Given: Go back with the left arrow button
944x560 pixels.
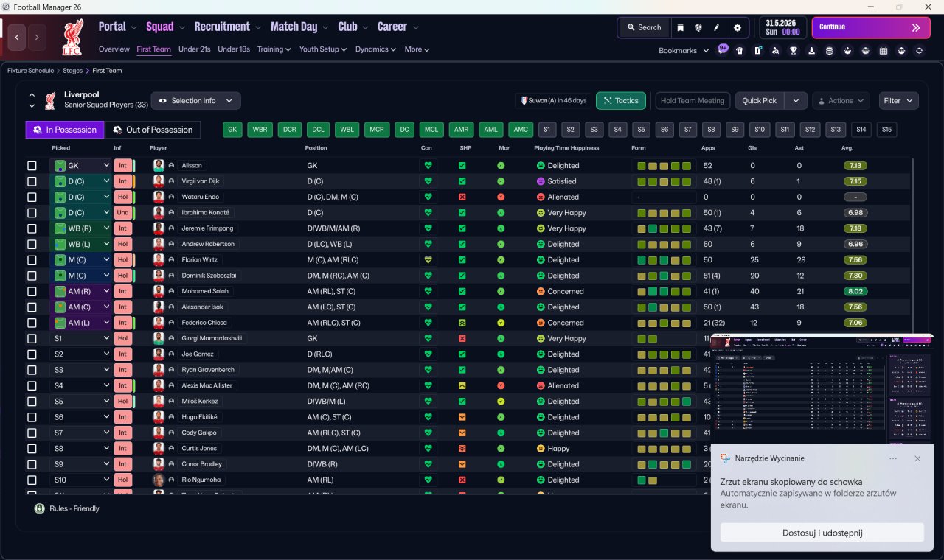Looking at the screenshot, I should click(x=18, y=37).
